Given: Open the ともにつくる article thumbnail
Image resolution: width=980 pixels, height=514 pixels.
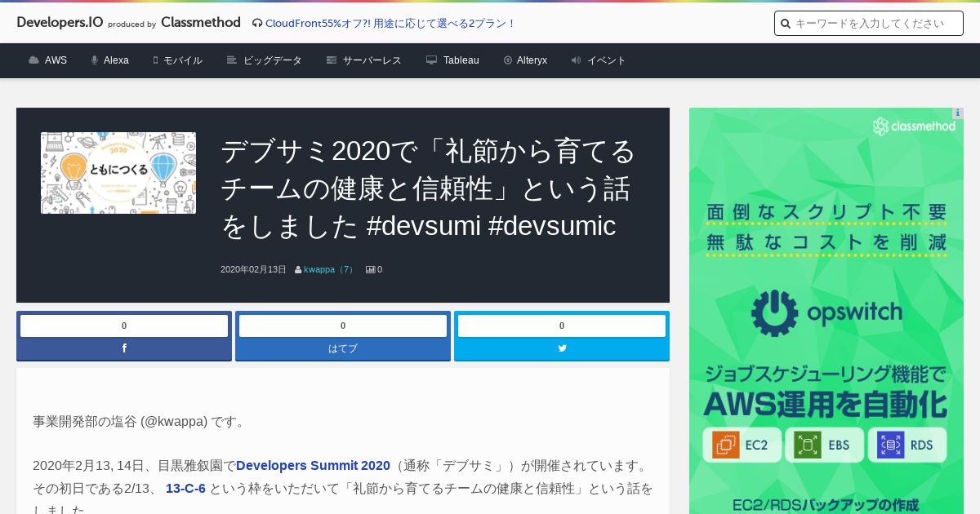Looking at the screenshot, I should click(118, 173).
